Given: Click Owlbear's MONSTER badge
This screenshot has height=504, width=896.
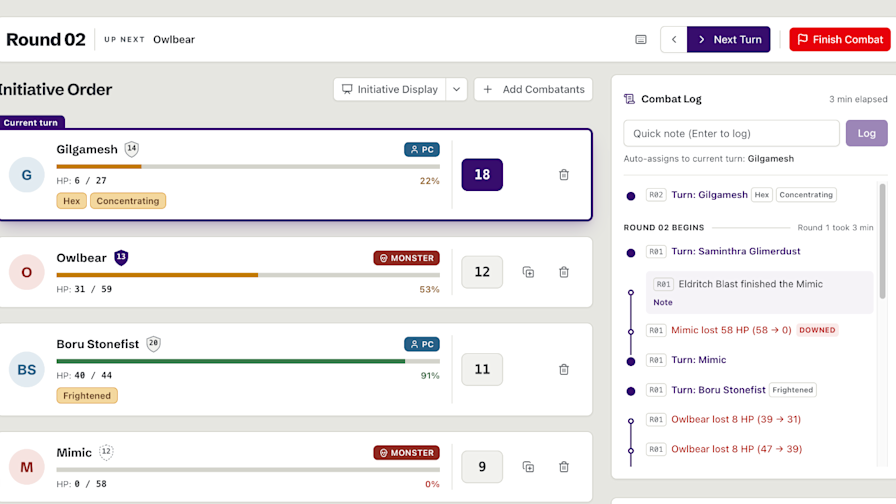Looking at the screenshot, I should pyautogui.click(x=406, y=258).
